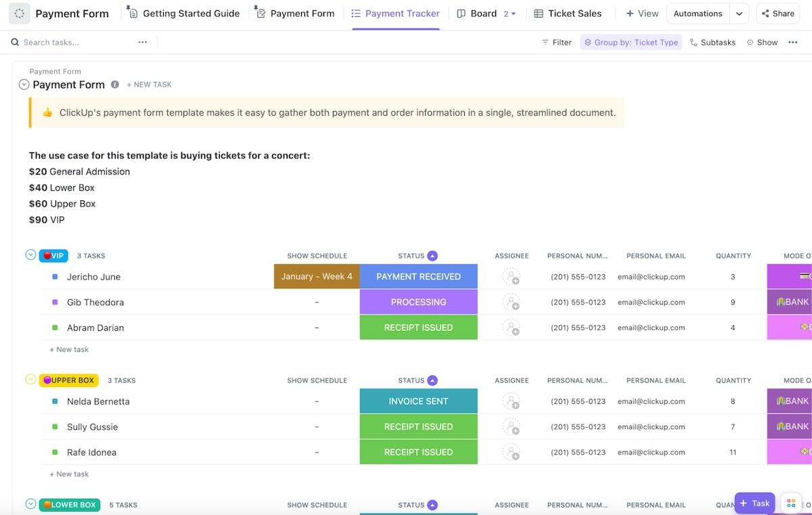Open the Automations dropdown arrow

click(739, 14)
